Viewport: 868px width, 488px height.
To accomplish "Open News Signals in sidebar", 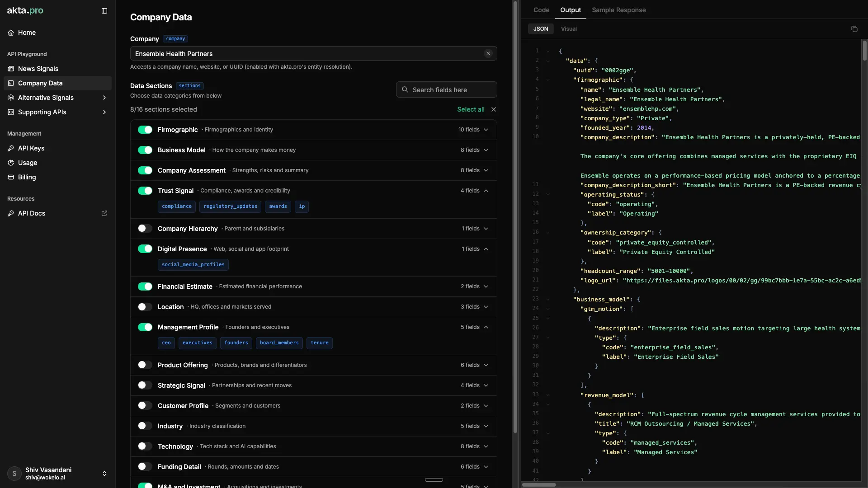I will pos(57,69).
